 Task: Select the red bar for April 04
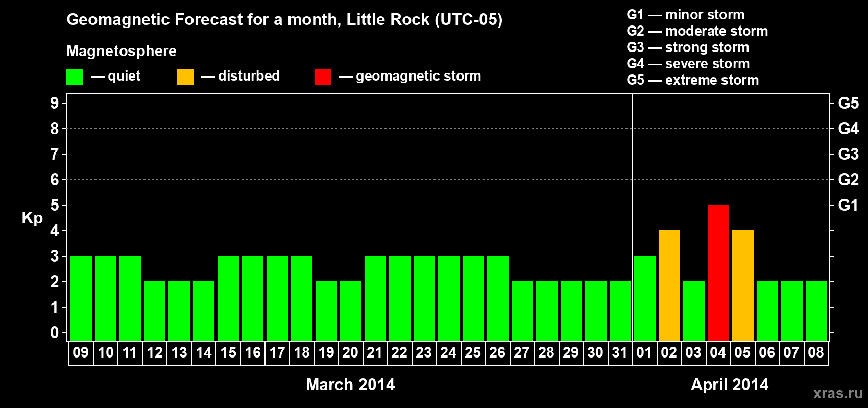click(718, 272)
